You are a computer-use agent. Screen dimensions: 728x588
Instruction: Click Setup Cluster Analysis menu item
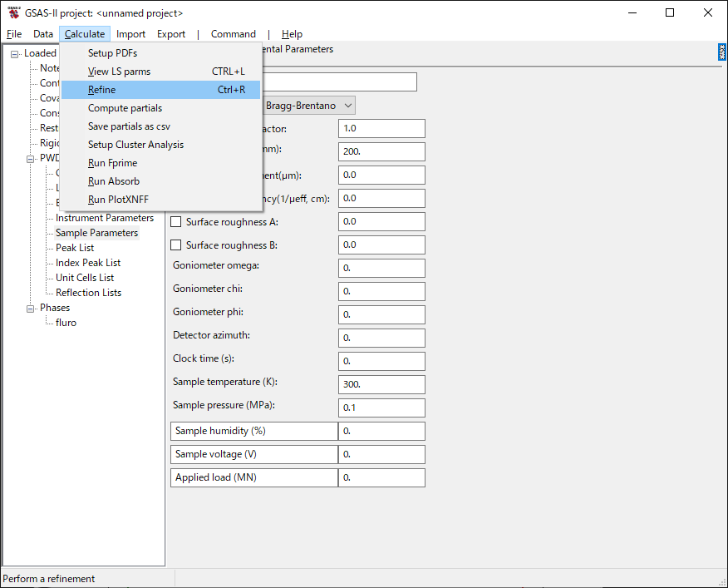135,145
